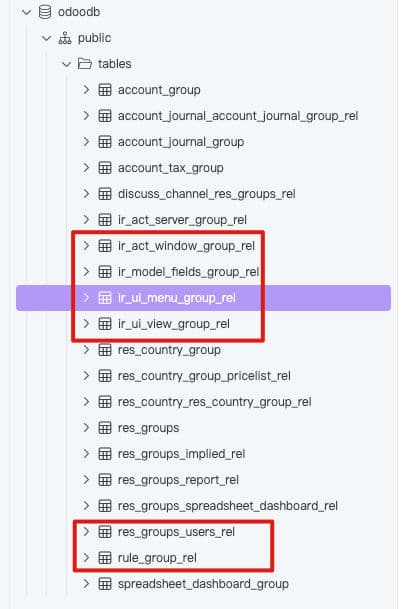Click the odoodb database icon
The image size is (418, 609).
tap(45, 12)
